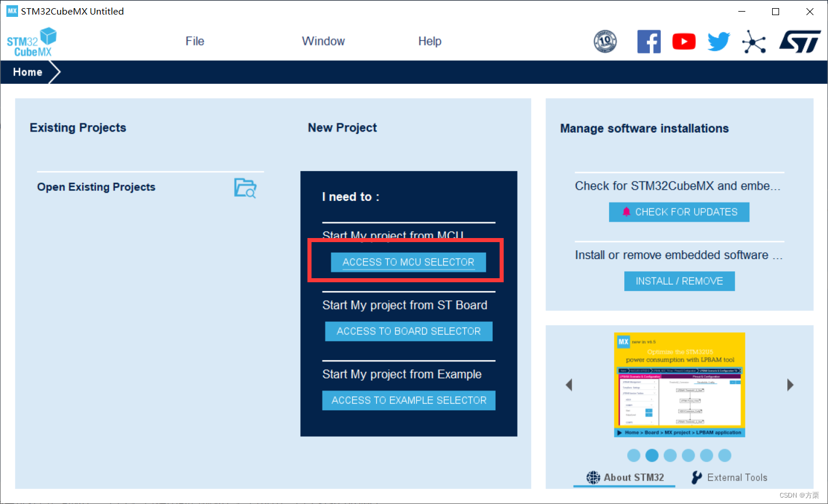828x504 pixels.
Task: Select the sixth carousel dot
Action: 724,455
